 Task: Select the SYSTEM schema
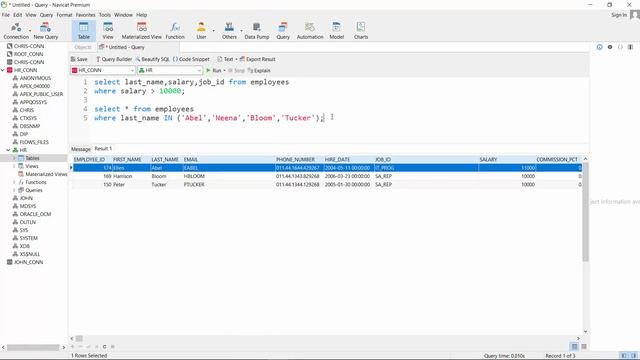(29, 238)
